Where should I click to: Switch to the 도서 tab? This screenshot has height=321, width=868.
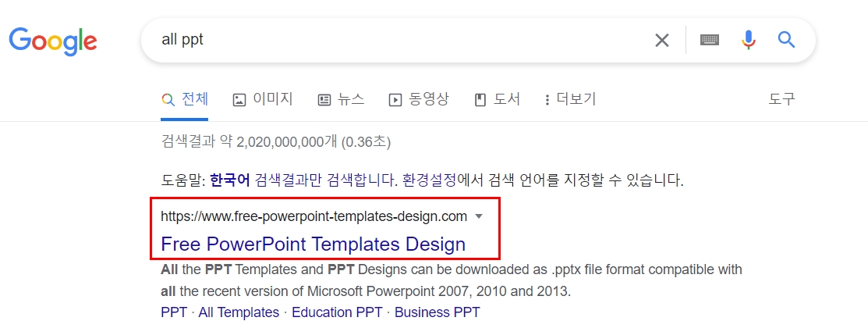point(497,100)
